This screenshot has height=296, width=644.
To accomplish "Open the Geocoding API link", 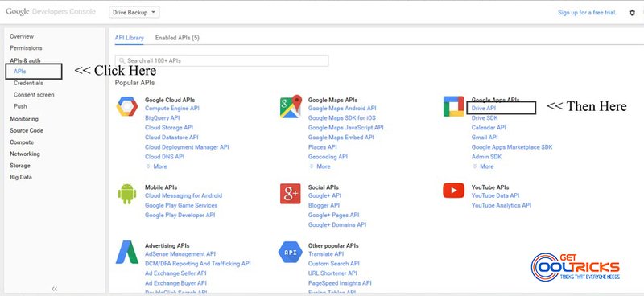I will pos(328,157).
